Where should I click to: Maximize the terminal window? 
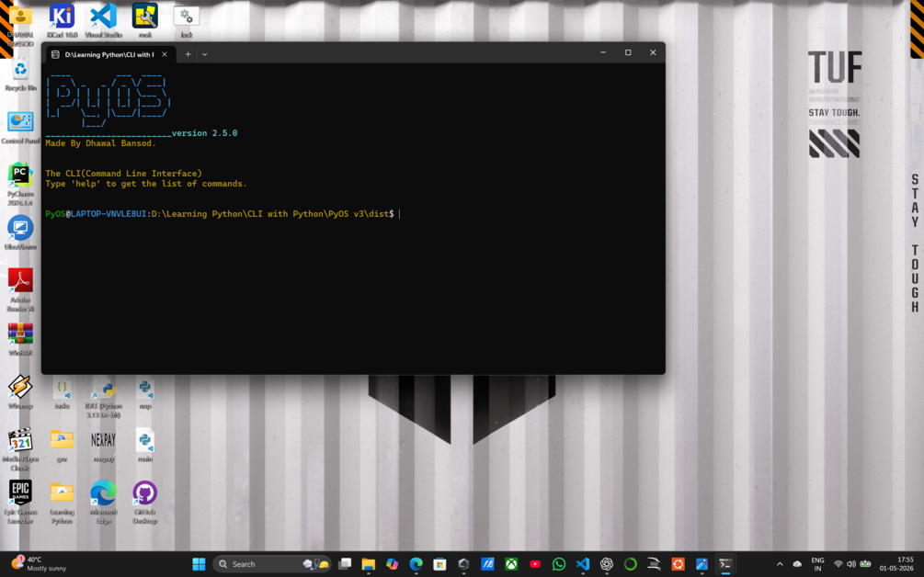tap(628, 52)
